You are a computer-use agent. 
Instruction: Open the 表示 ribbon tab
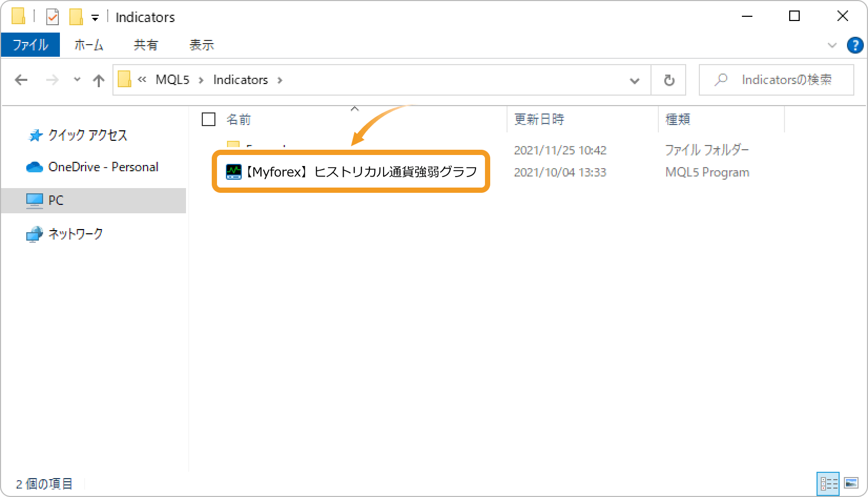[x=202, y=45]
